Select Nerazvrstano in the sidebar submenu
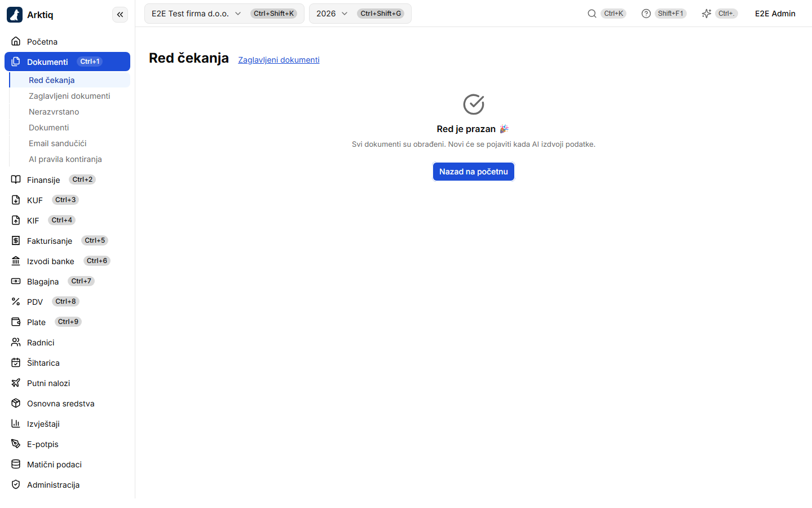This screenshot has width=812, height=508. (54, 112)
